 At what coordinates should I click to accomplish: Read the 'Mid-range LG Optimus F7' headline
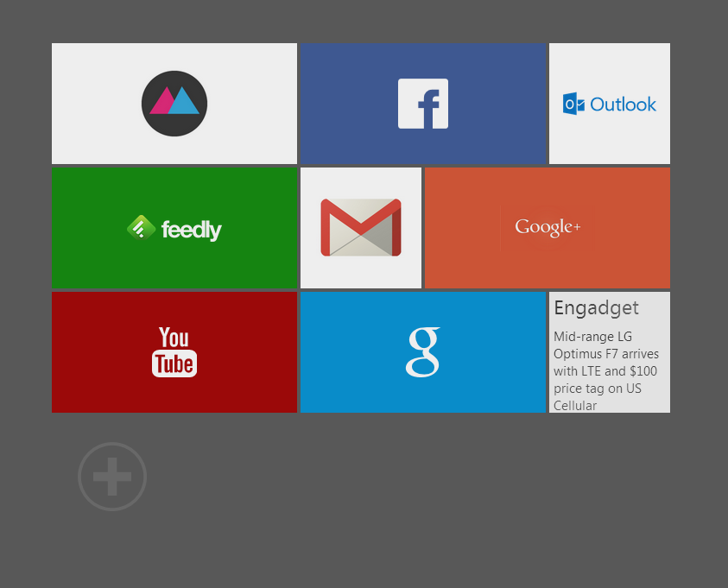point(606,370)
